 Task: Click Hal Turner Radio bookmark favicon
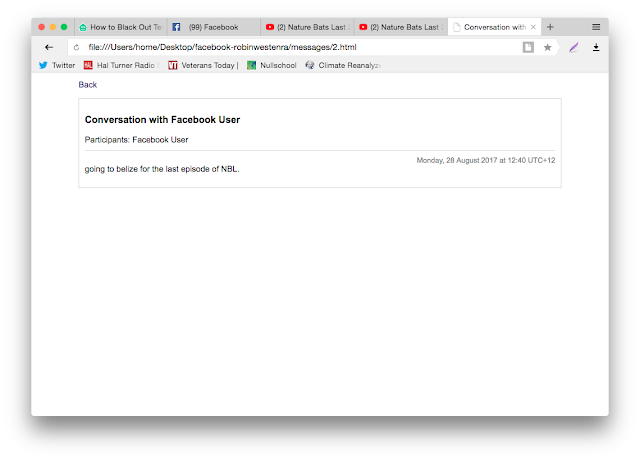coord(88,65)
